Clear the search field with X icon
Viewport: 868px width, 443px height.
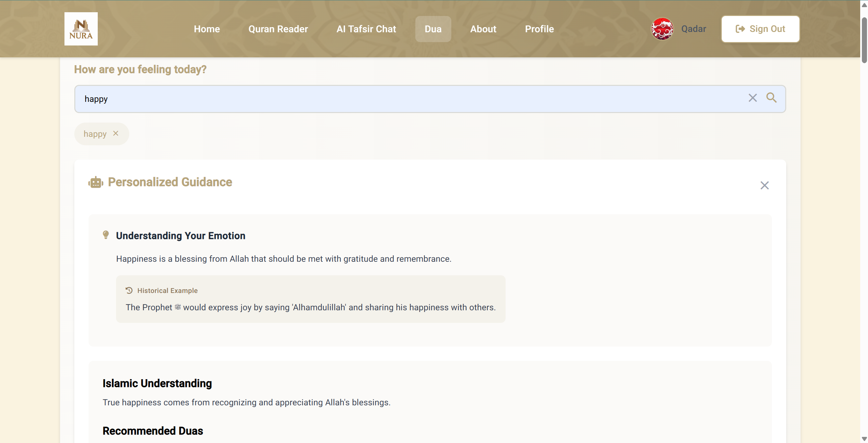click(x=753, y=98)
